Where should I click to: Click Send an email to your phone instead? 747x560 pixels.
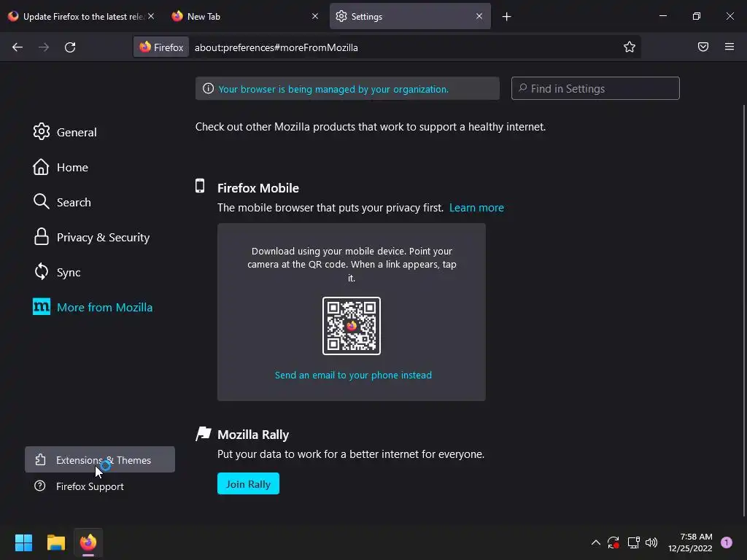(x=354, y=376)
